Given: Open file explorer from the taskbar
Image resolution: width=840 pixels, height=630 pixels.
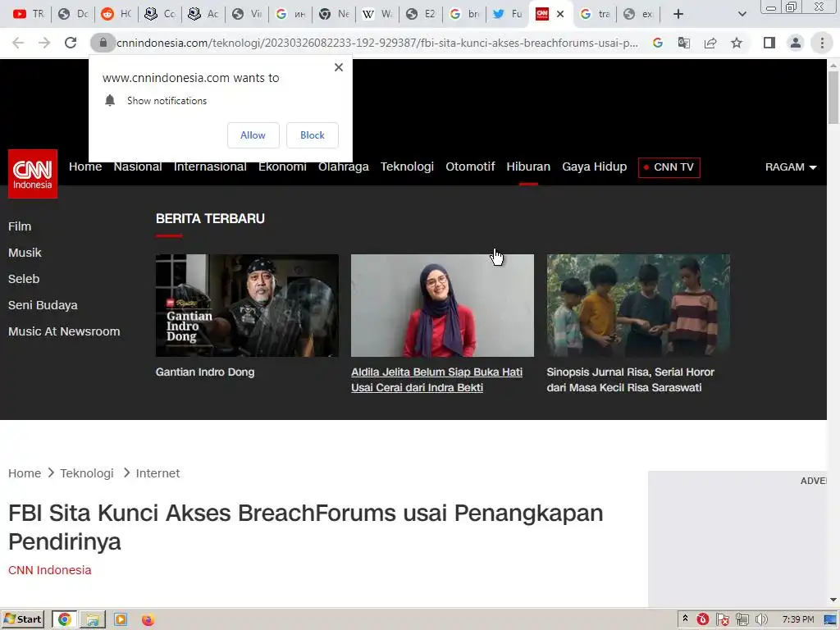Looking at the screenshot, I should click(93, 620).
